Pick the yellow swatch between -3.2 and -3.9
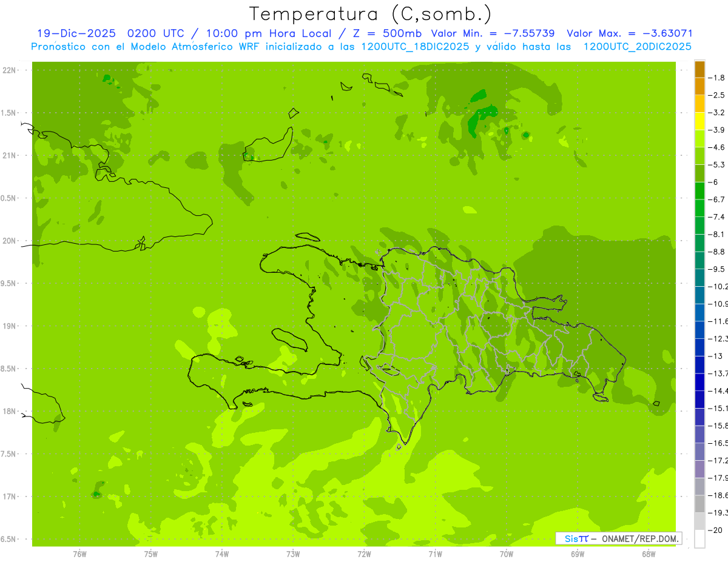This screenshot has width=728, height=562. [x=699, y=121]
